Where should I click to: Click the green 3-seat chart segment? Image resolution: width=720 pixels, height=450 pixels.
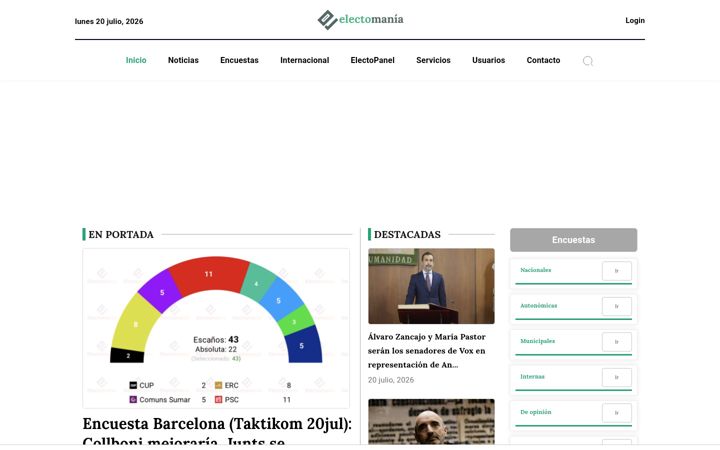pyautogui.click(x=296, y=321)
